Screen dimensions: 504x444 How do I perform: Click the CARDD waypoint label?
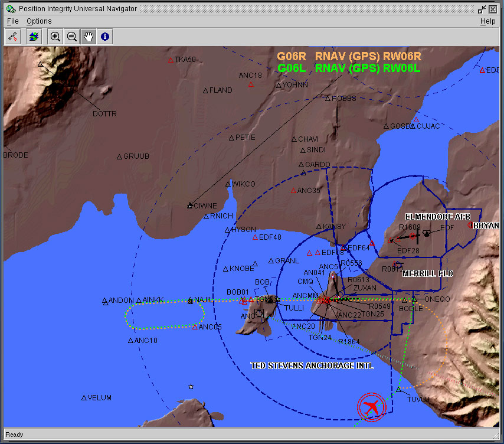pos(318,165)
